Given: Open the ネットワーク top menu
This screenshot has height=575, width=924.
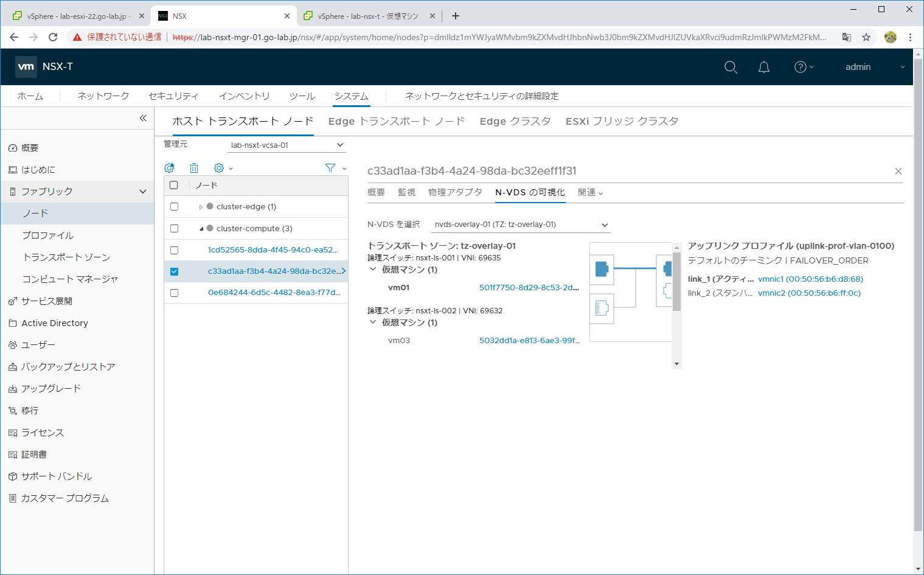Looking at the screenshot, I should click(x=103, y=96).
